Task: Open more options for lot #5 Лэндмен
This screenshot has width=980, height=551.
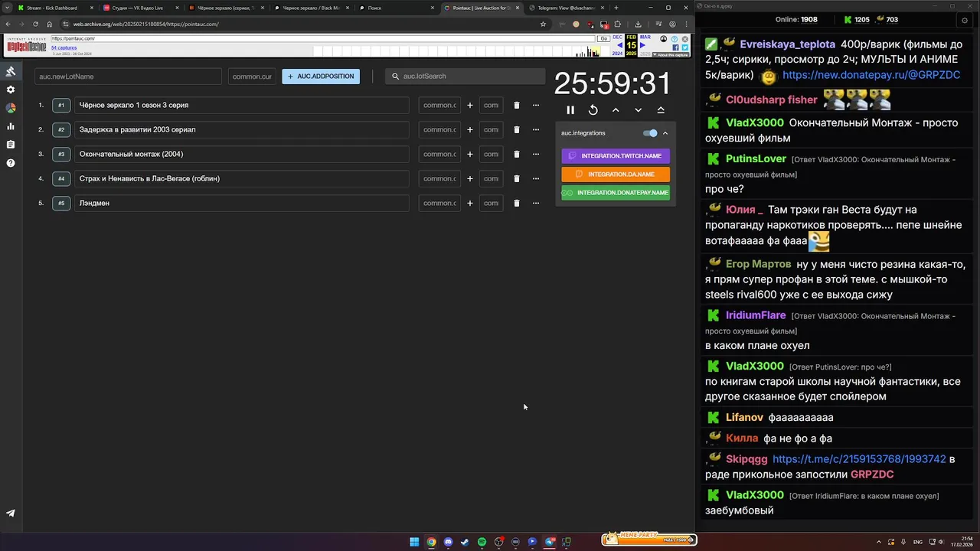Action: click(x=536, y=203)
